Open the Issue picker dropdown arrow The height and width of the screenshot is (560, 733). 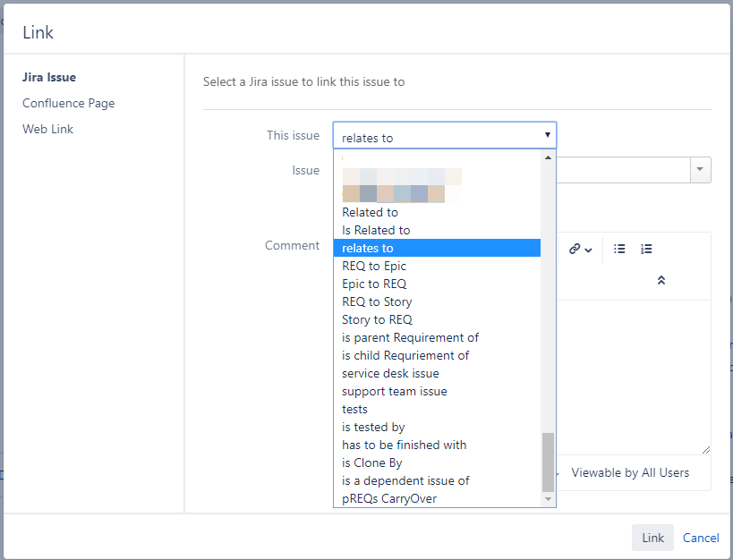pos(700,170)
